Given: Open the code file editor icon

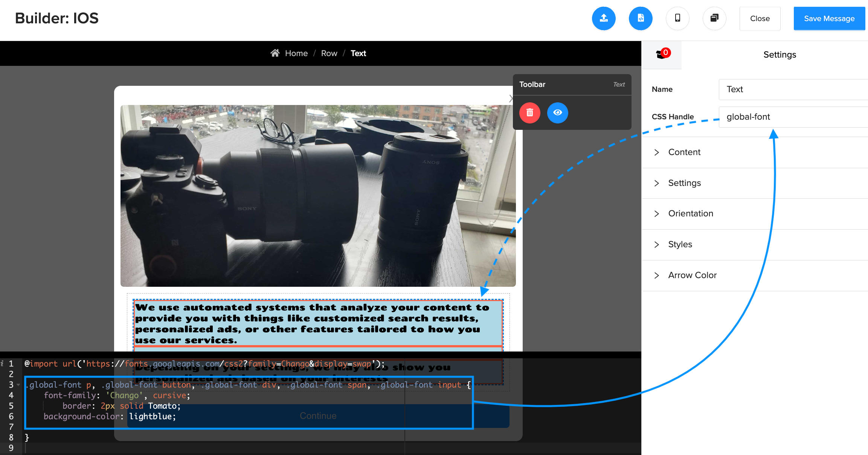Looking at the screenshot, I should point(641,18).
